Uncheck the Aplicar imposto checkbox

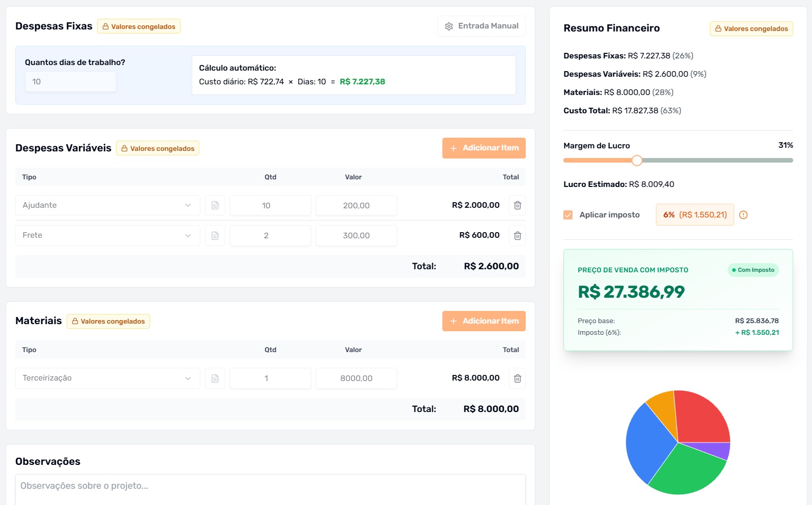[568, 215]
